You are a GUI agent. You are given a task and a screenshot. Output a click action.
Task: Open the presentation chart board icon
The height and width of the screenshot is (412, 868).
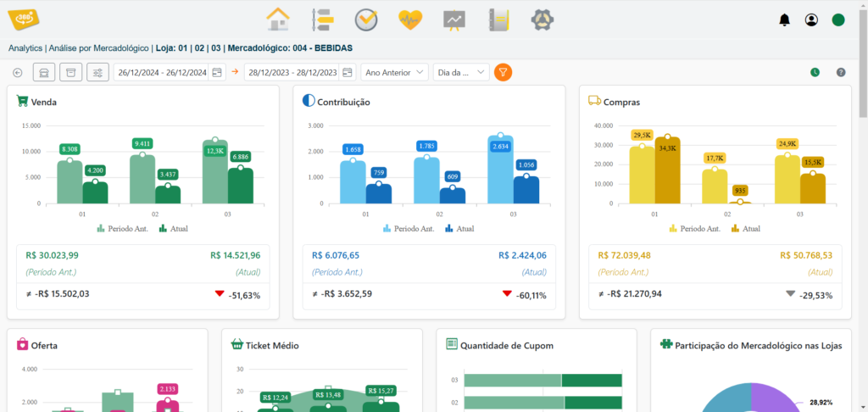454,20
